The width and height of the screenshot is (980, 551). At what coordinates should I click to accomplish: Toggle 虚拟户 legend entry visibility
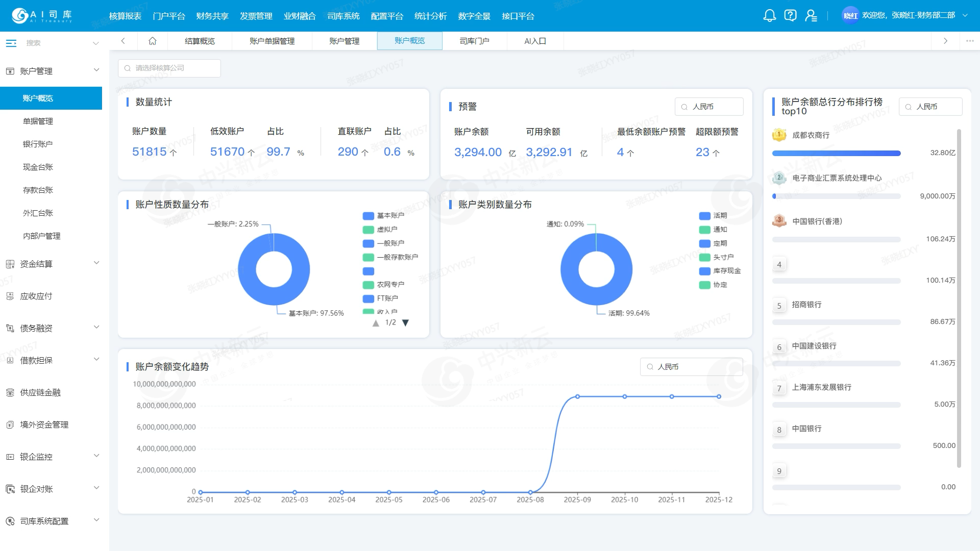point(380,230)
